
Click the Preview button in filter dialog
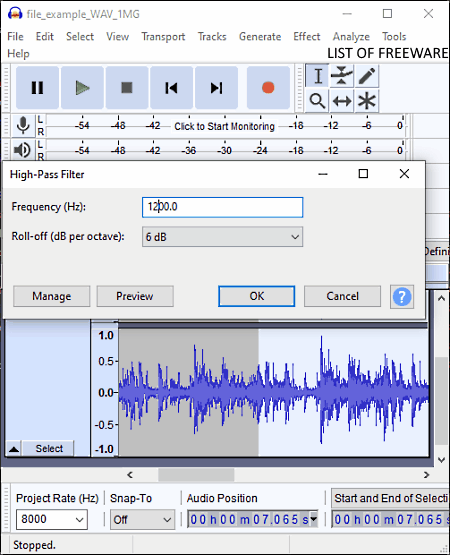[135, 296]
